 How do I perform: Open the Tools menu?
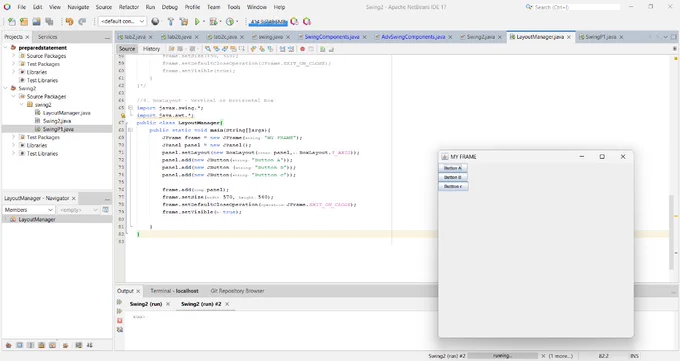(233, 7)
